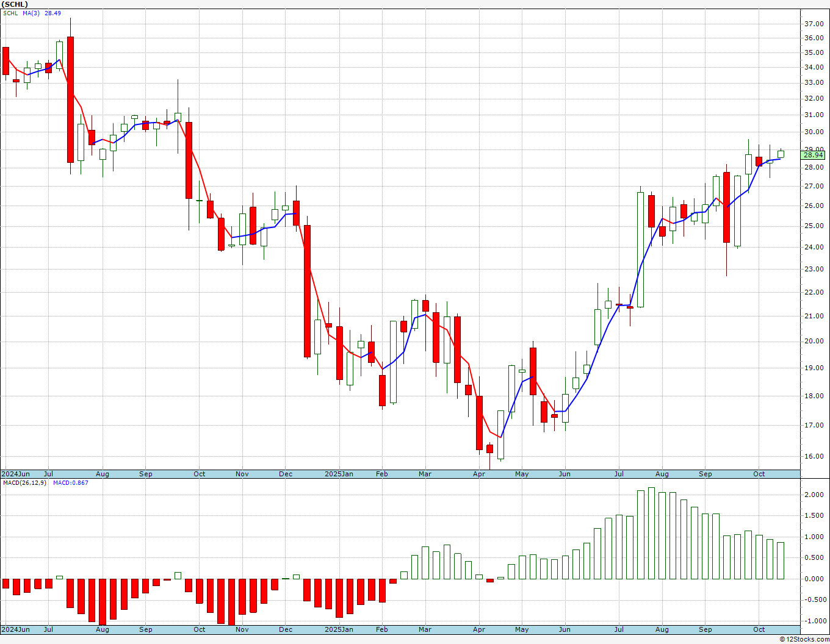Click the (SCHL) ticker title
Screen dimensions: 830x644
point(15,4)
